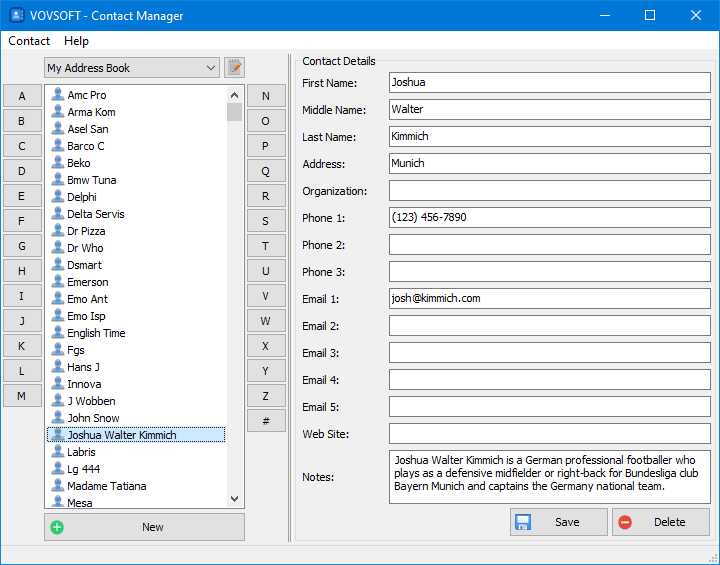This screenshot has width=720, height=565.
Task: Click the edit address book notepad icon
Action: pos(234,68)
